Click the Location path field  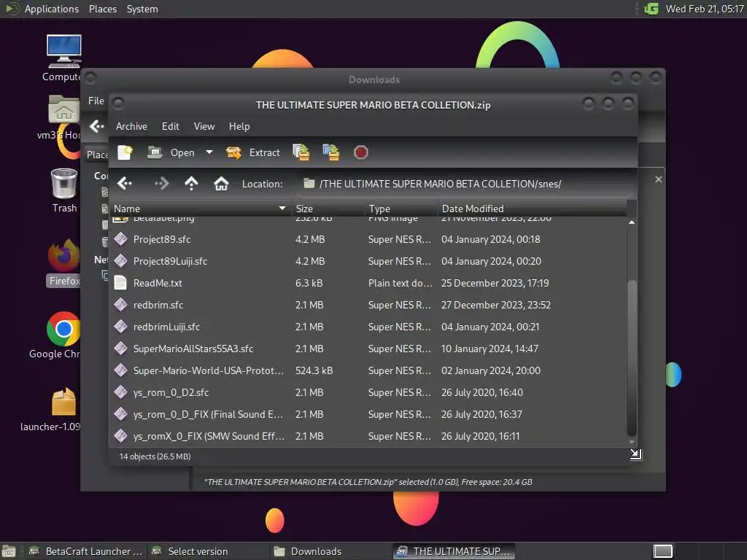tap(465, 184)
